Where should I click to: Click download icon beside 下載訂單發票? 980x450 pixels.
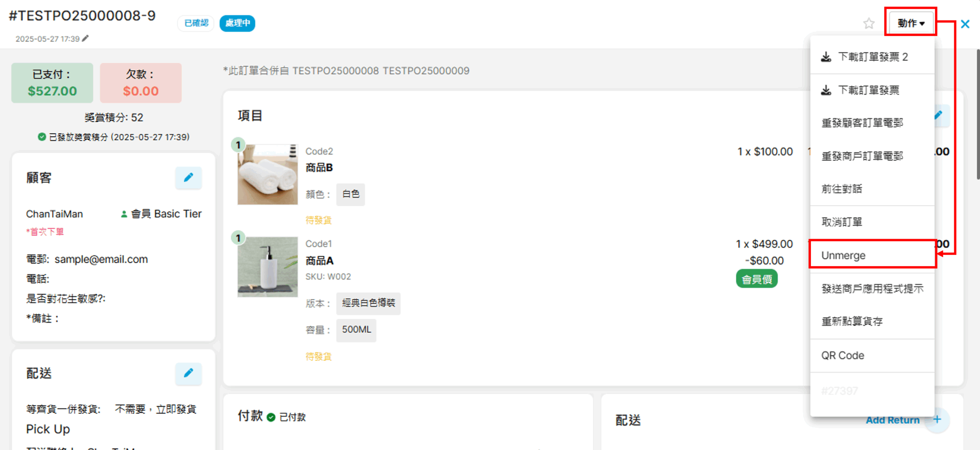pos(826,90)
